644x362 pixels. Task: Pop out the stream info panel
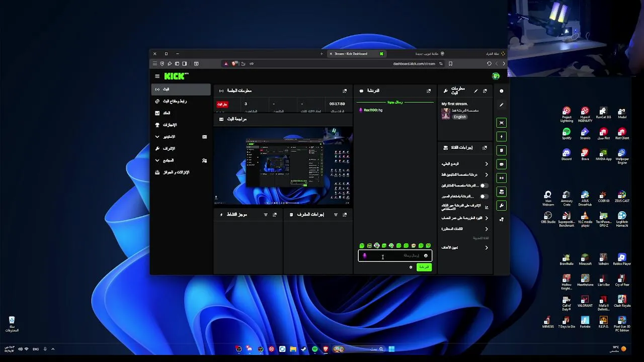[485, 91]
